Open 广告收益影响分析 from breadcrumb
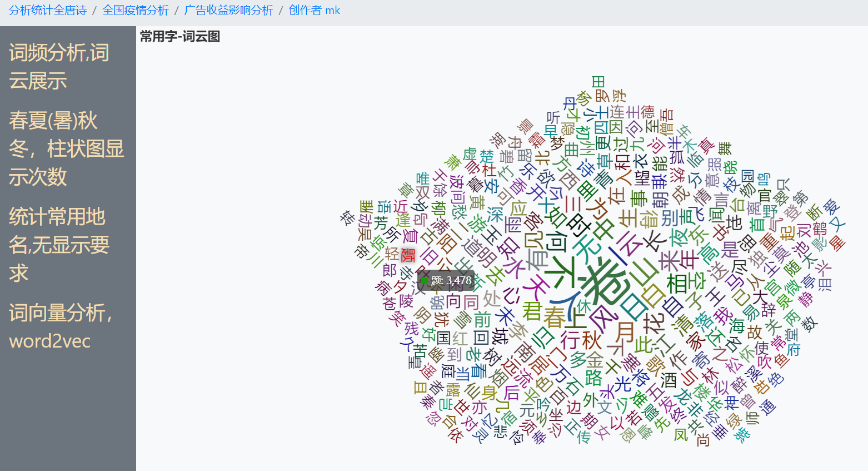The height and width of the screenshot is (471, 868). click(228, 10)
